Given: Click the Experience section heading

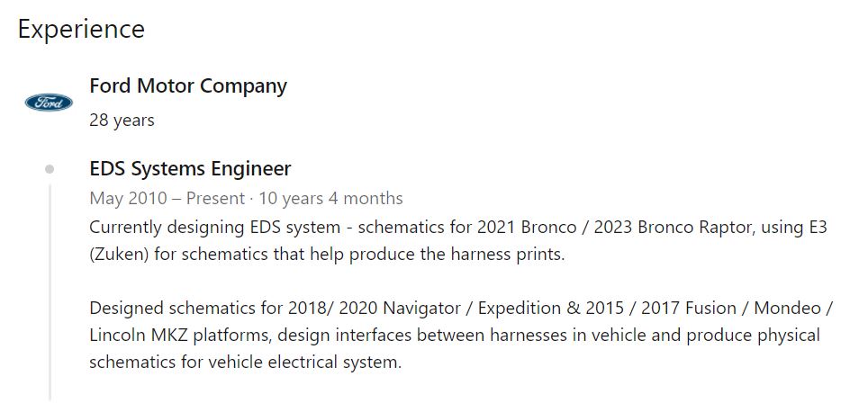Looking at the screenshot, I should click(81, 29).
